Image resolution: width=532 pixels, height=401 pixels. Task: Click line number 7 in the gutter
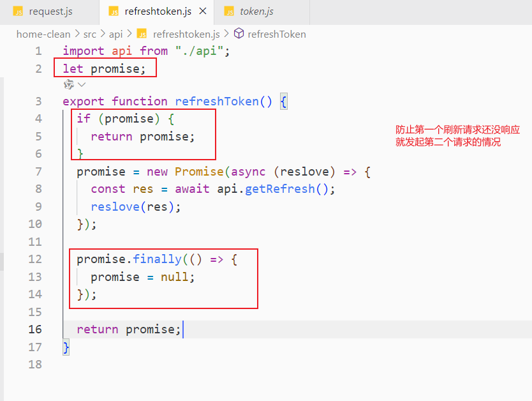point(38,172)
